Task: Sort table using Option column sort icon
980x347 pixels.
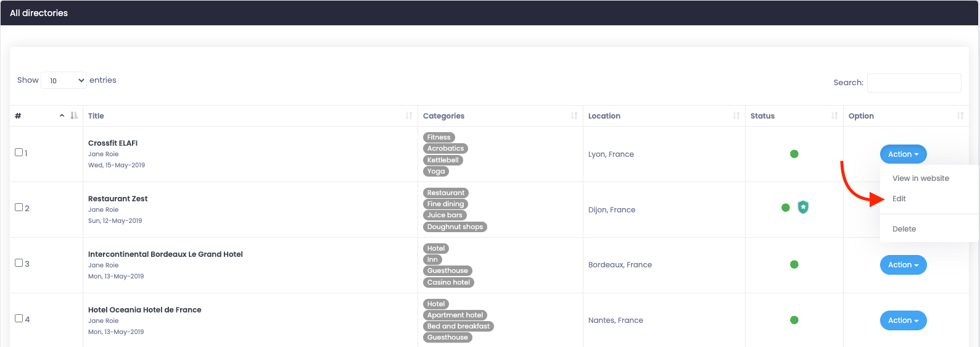Action: [960, 115]
